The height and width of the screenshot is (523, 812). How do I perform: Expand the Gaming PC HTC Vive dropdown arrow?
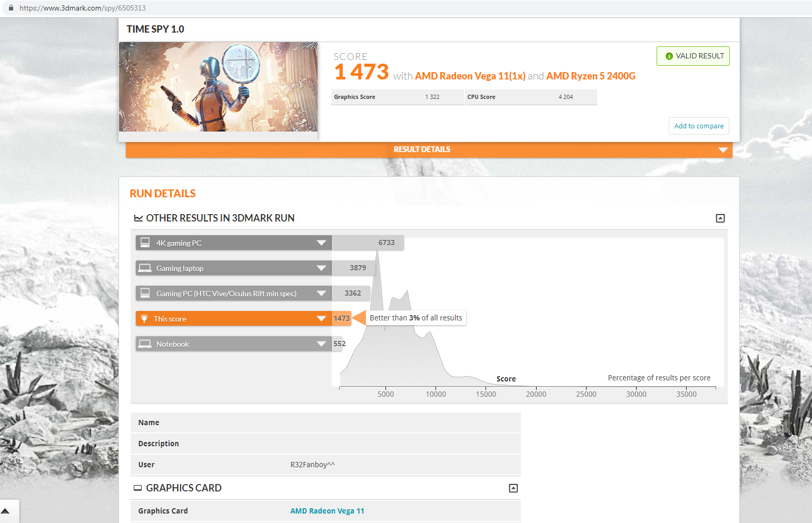(x=321, y=293)
